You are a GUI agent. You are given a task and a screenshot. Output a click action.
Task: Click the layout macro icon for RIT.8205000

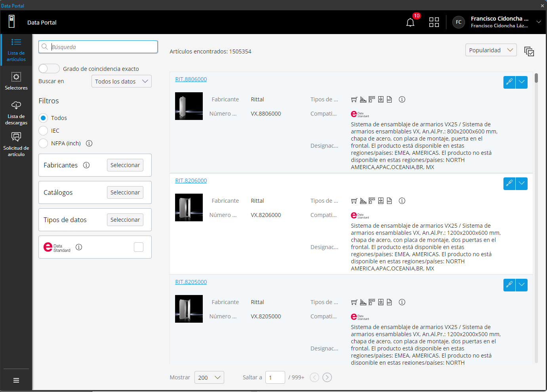point(372,302)
